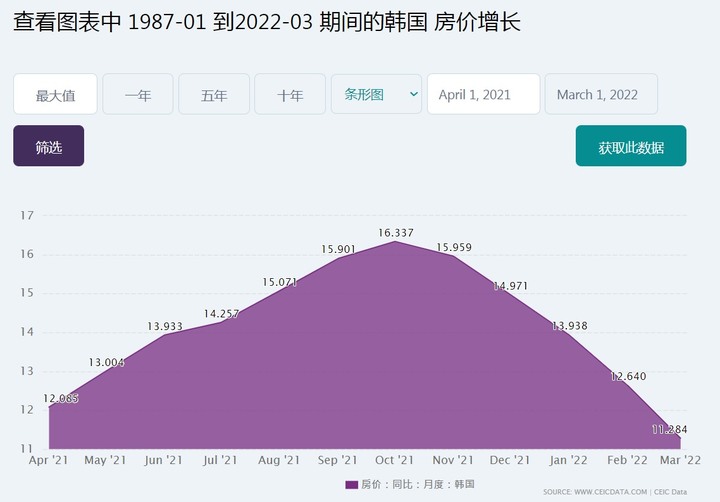Viewport: 720px width, 502px height.
Task: Click the May '21 axis label
Action: pos(105,460)
